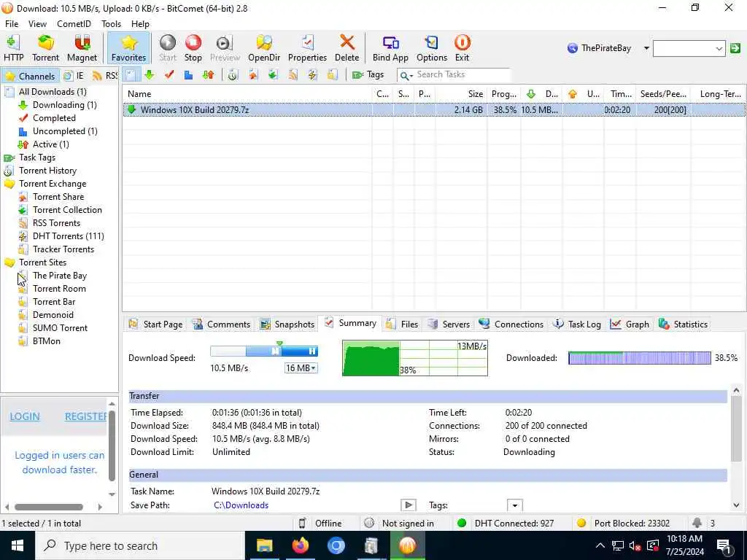
Task: Click the torrent collection filter icon
Action: (x=273, y=75)
